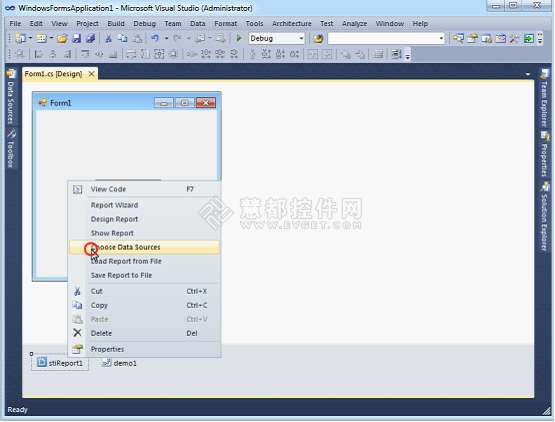Click the Paste icon in the toolbar
This screenshot has height=422, width=555.
coord(138,39)
